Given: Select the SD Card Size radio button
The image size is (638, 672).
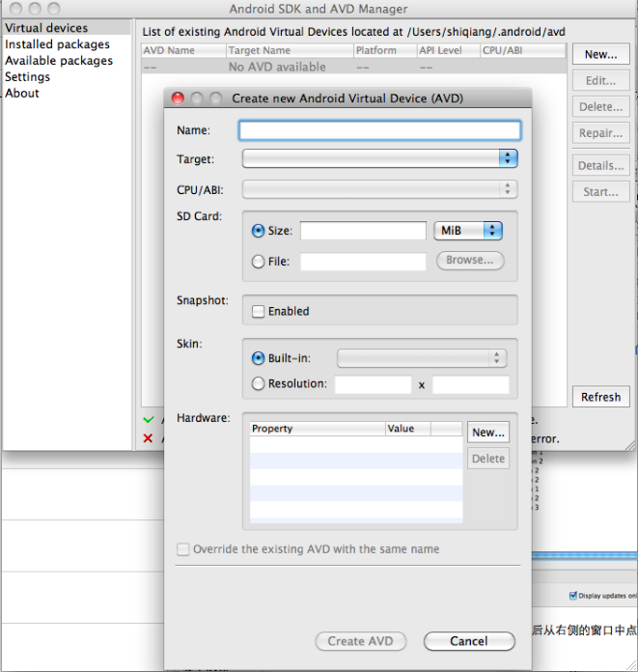Looking at the screenshot, I should click(258, 231).
